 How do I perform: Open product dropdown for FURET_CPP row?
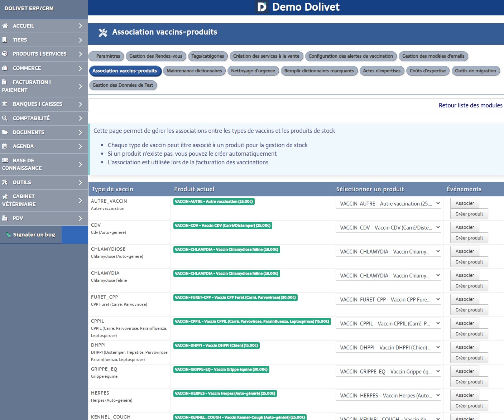click(388, 299)
